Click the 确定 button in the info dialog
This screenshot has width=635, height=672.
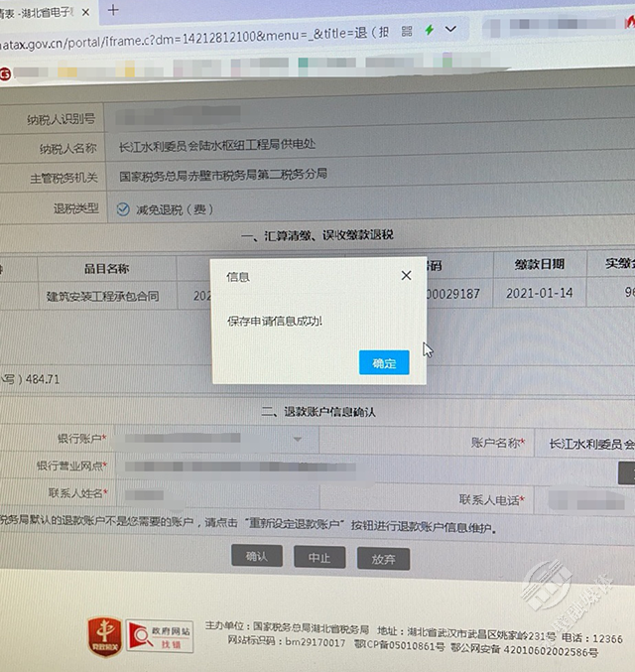point(384,362)
